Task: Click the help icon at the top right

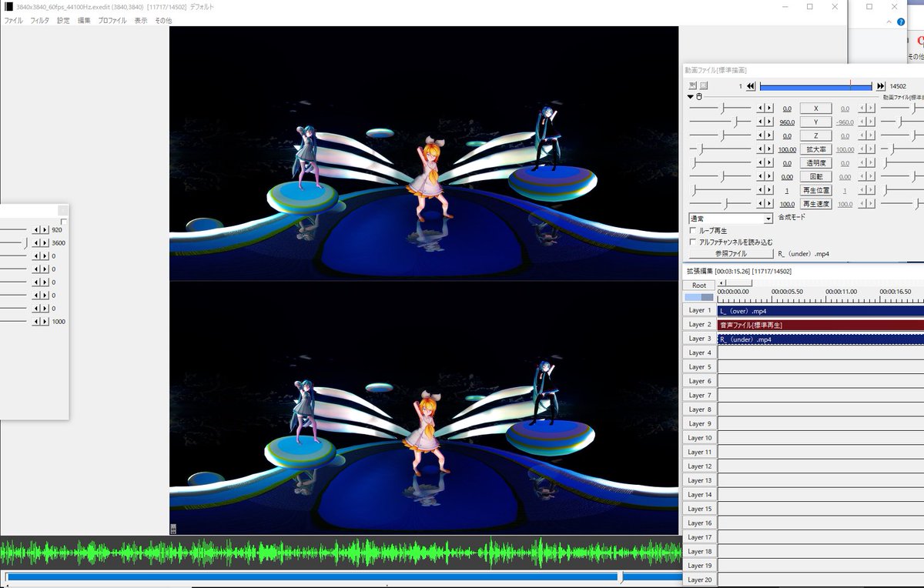Action: tap(901, 22)
